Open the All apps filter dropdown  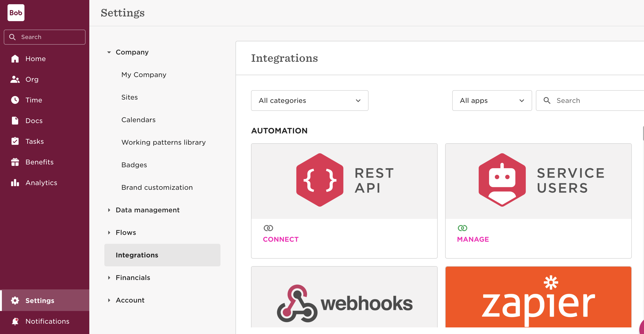click(x=492, y=101)
